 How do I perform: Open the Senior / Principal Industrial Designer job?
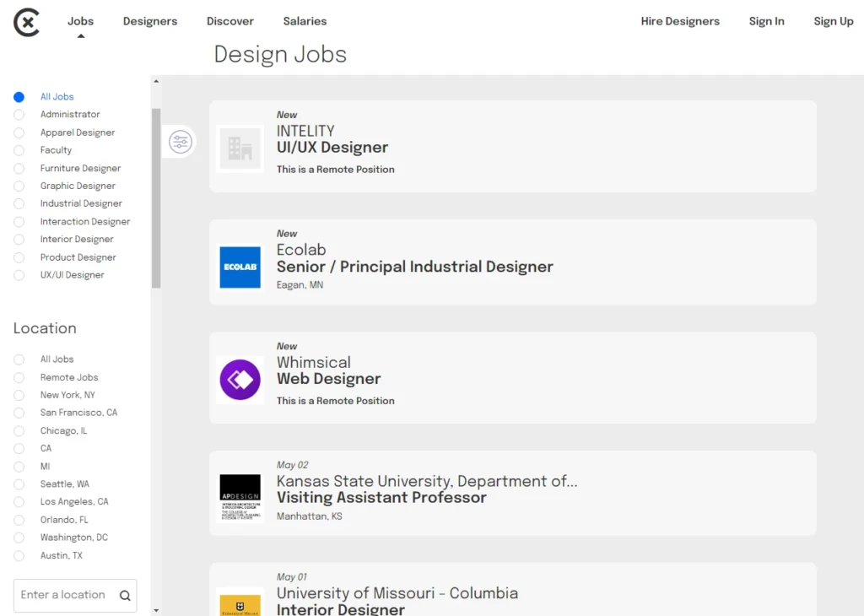tap(512, 262)
